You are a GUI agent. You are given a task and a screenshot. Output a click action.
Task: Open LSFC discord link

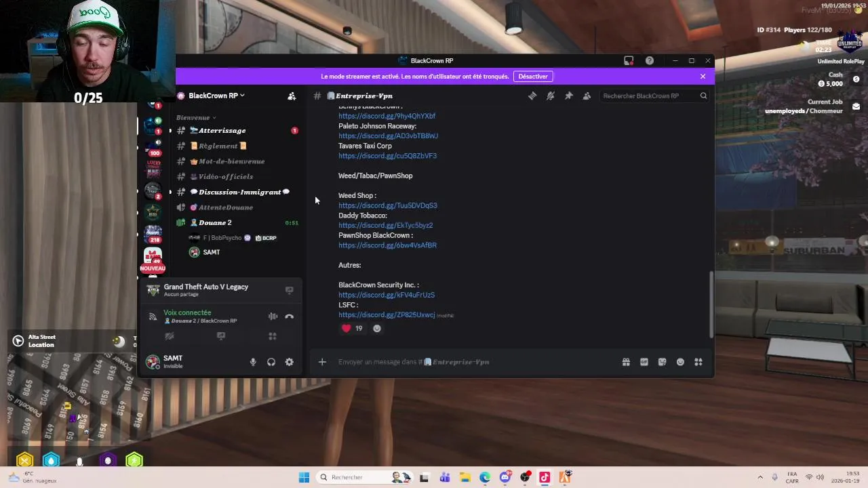coord(387,315)
